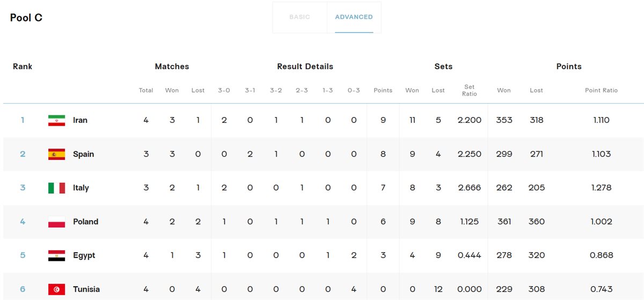Click rank number 1 for Iran
The height and width of the screenshot is (300, 644).
tap(23, 120)
